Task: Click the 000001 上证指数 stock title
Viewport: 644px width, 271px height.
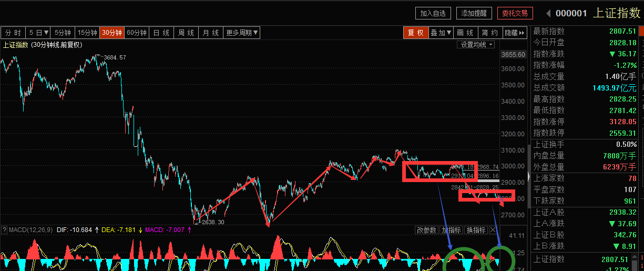Action: 598,13
